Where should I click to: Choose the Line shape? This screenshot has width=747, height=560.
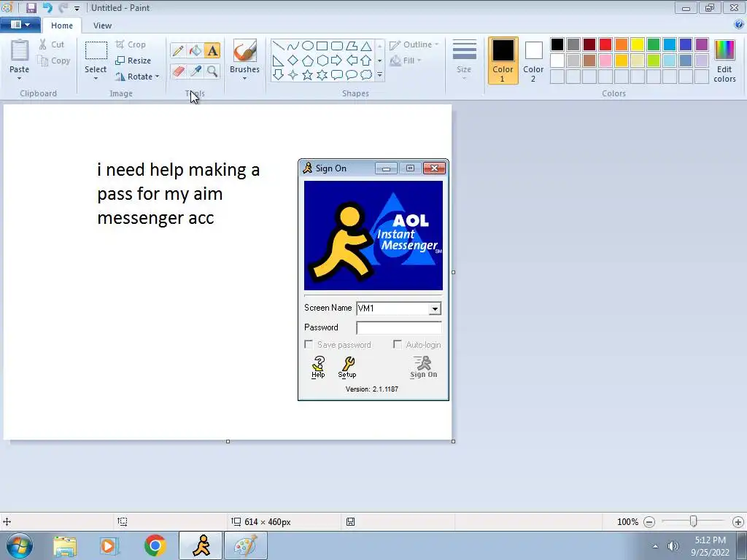[279, 46]
